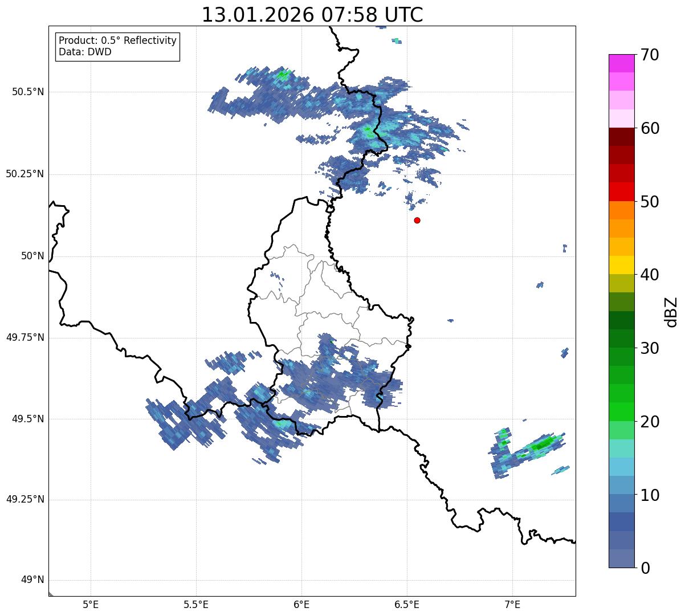
Task: Click the small isolated echo near 6.5°E top edge
Action: click(397, 40)
